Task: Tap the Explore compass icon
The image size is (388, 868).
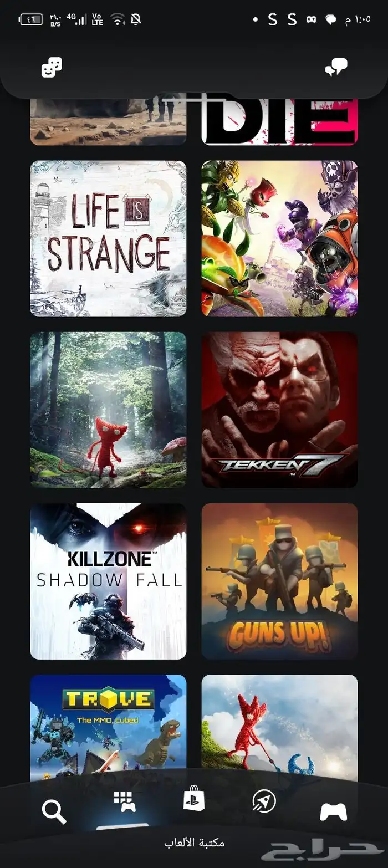Action: pos(264,801)
